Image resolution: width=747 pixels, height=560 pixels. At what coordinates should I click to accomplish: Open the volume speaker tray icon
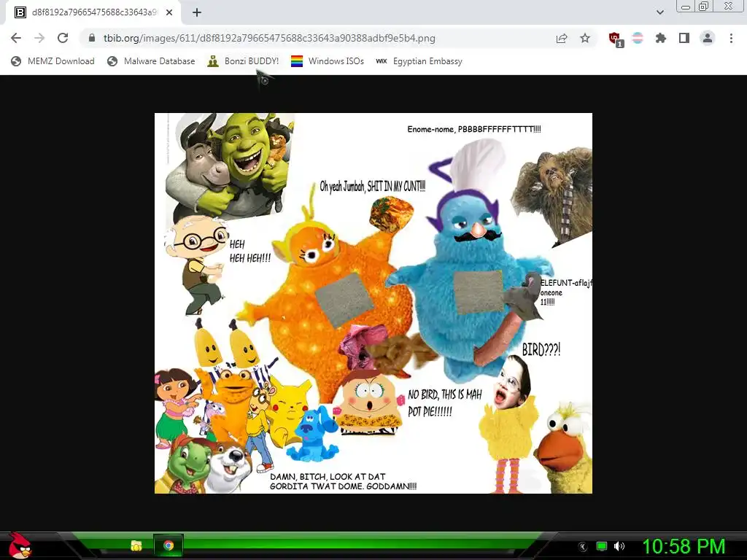pos(619,547)
